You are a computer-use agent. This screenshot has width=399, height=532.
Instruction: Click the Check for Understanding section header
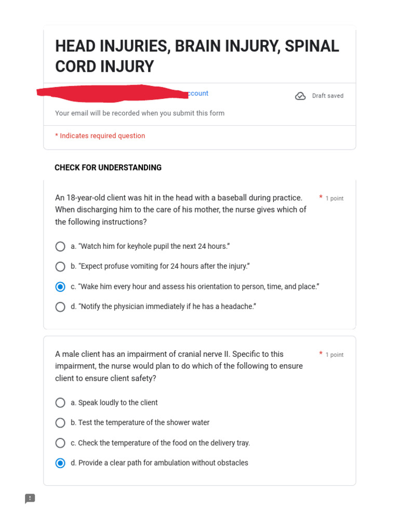click(108, 168)
